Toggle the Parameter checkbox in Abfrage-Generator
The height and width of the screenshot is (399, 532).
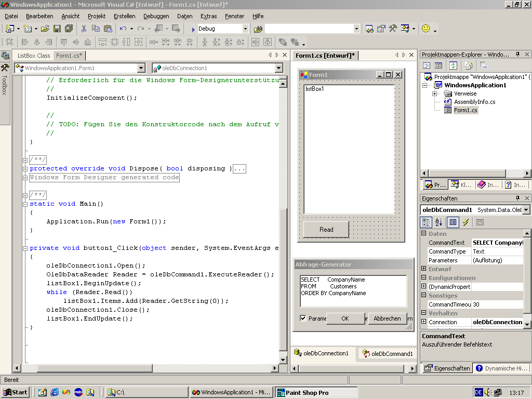(303, 318)
